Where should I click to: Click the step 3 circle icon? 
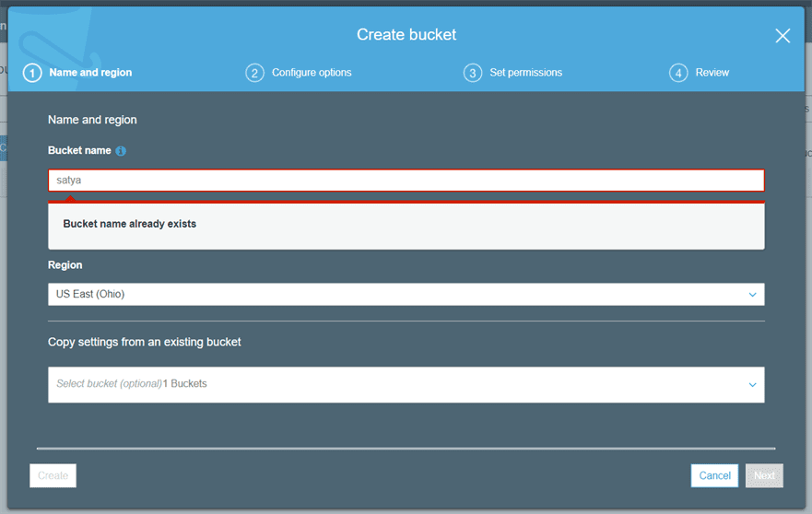[x=473, y=73]
